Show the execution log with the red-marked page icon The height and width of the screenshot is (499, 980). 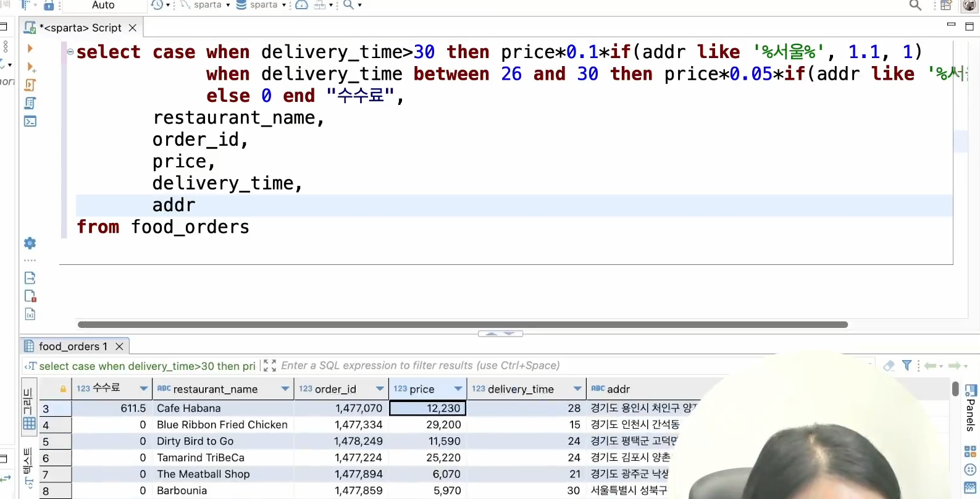pyautogui.click(x=30, y=296)
